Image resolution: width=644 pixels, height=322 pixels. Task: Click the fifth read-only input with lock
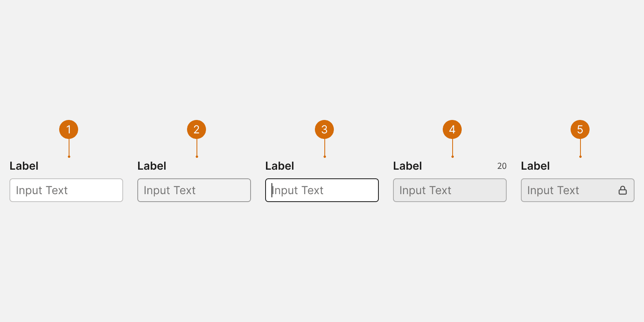tap(578, 190)
